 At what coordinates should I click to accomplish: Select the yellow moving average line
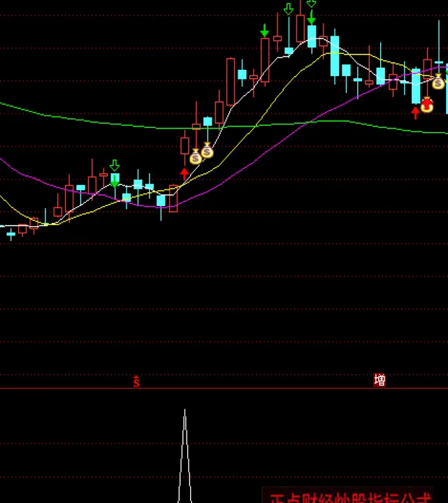tap(238, 145)
